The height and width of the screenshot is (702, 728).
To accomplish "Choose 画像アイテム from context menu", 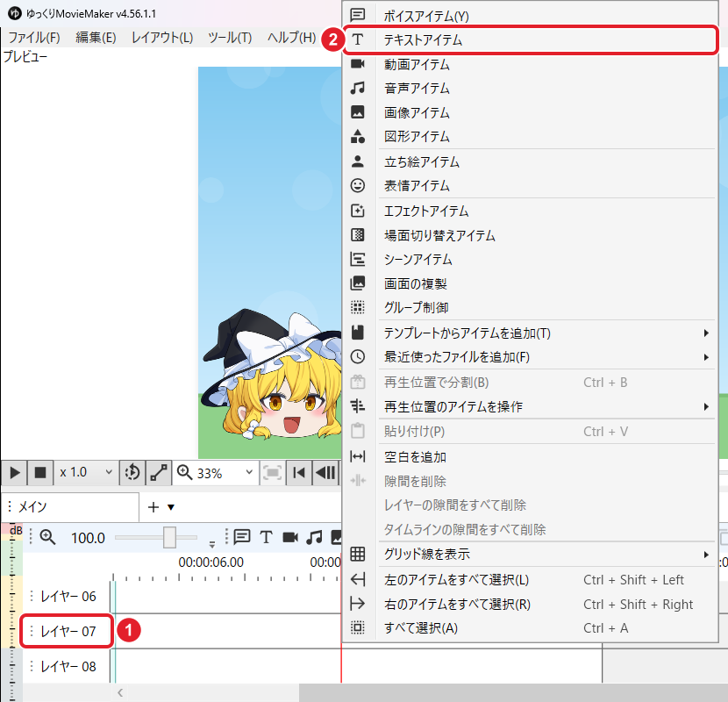I will click(530, 112).
